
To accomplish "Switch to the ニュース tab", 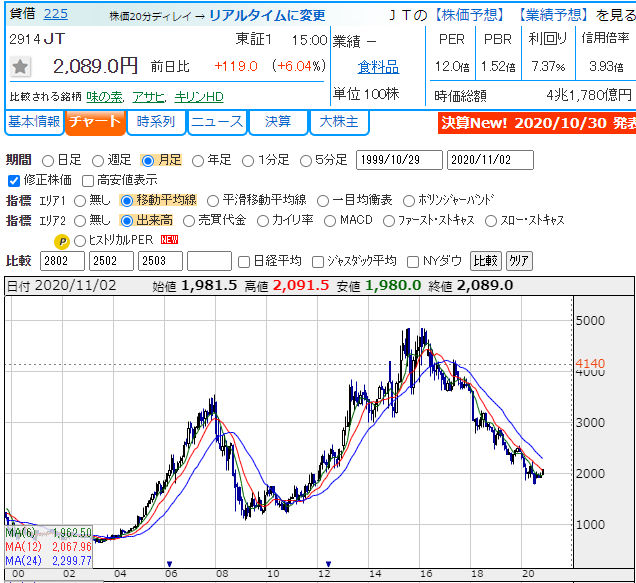I will click(x=217, y=122).
